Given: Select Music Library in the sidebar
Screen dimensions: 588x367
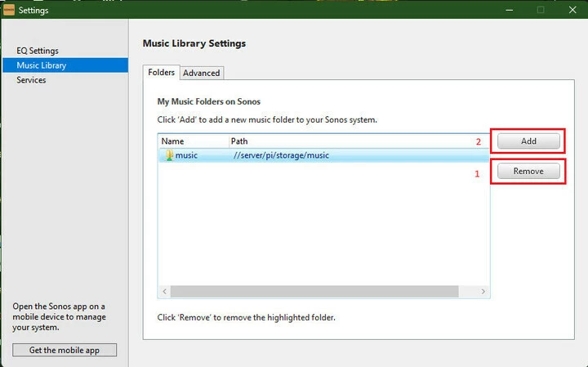Looking at the screenshot, I should (65, 65).
